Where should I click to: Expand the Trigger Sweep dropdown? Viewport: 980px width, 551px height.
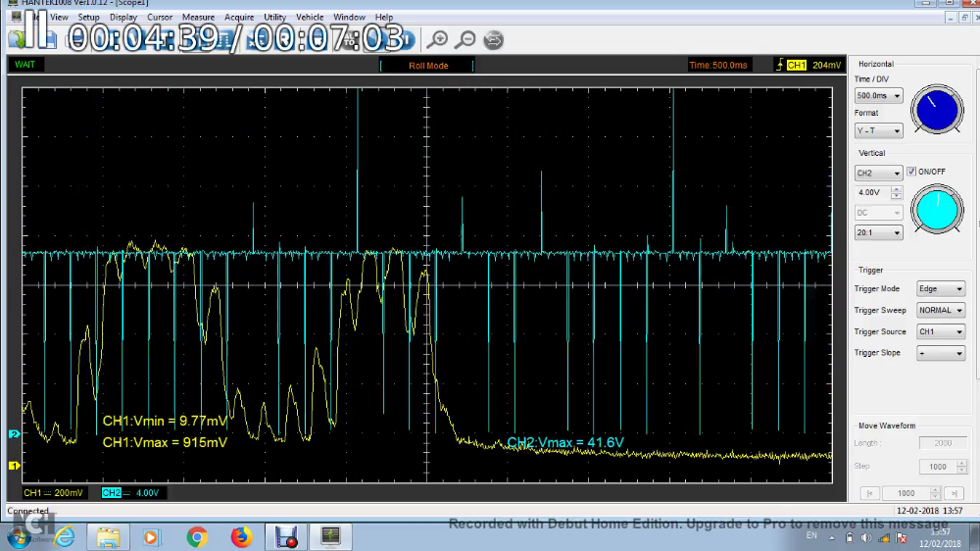940,310
